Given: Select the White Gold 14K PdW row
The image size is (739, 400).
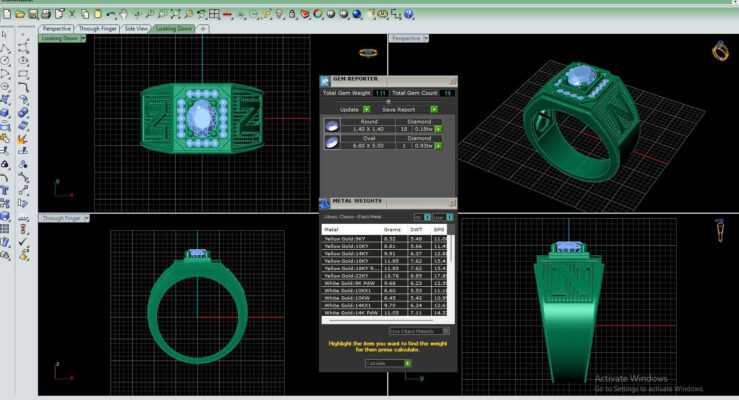Looking at the screenshot, I should tap(384, 312).
